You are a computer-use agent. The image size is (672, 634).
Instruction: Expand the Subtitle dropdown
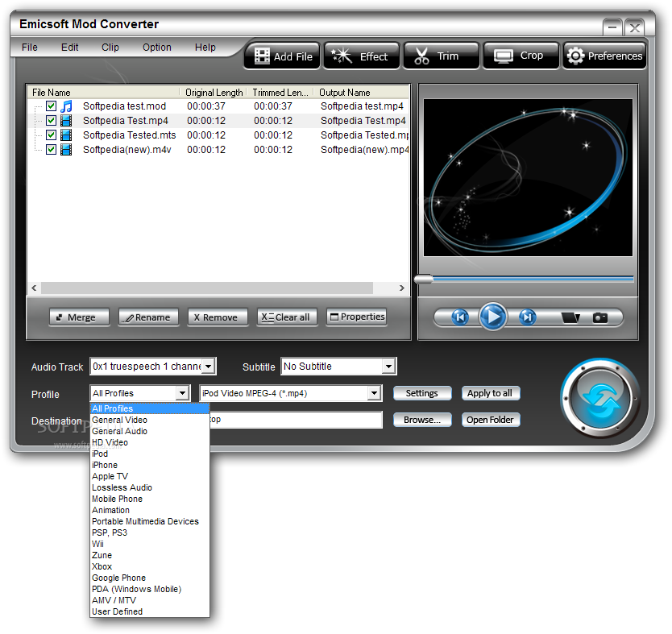click(388, 367)
